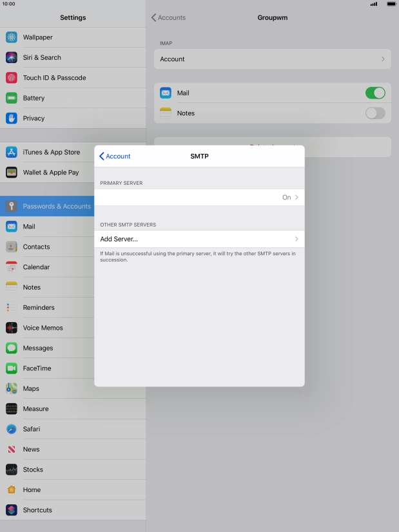Tap the Voice Memos icon
The width and height of the screenshot is (399, 532).
12,328
